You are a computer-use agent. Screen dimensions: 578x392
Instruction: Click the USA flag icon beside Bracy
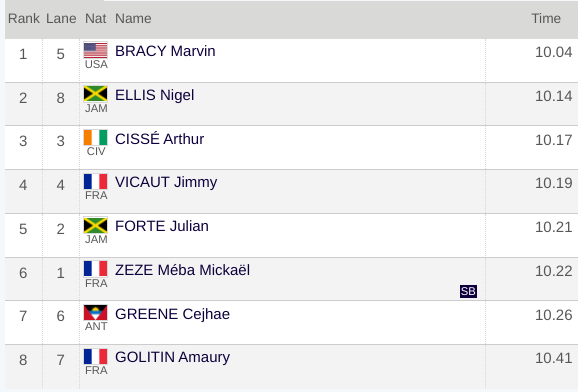pyautogui.click(x=95, y=51)
